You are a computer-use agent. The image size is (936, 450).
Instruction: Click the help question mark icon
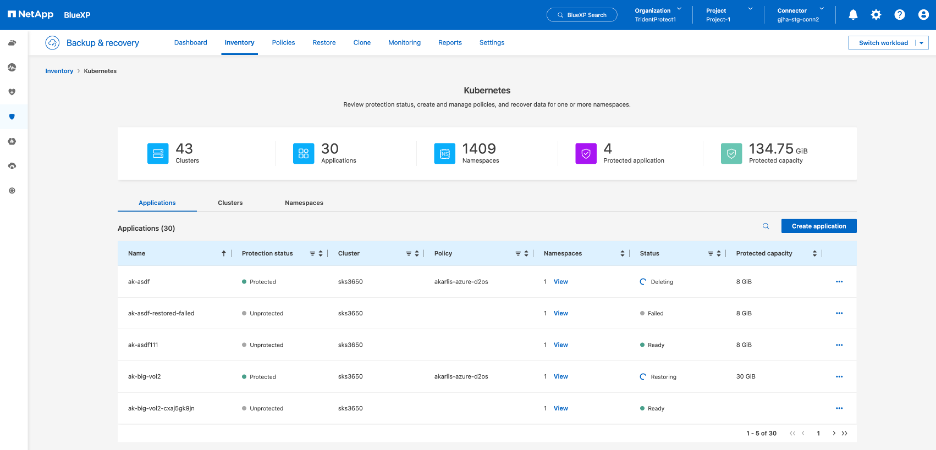(x=899, y=15)
